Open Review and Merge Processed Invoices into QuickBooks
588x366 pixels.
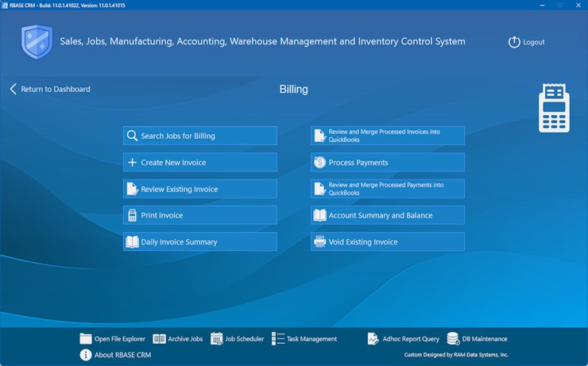(388, 136)
